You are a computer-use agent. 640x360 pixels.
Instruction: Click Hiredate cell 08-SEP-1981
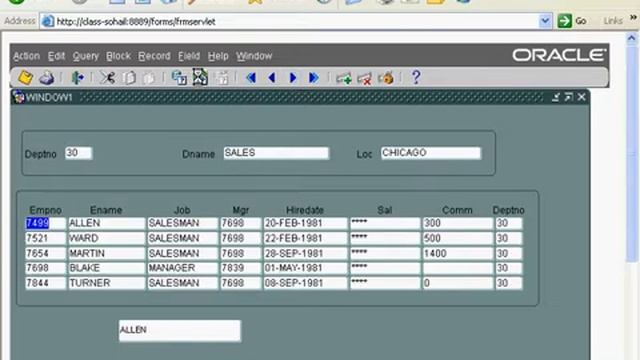(305, 283)
